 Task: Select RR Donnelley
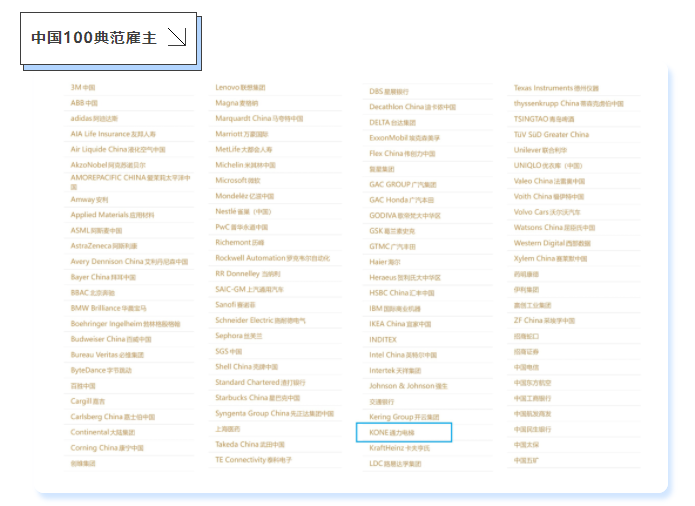(248, 273)
